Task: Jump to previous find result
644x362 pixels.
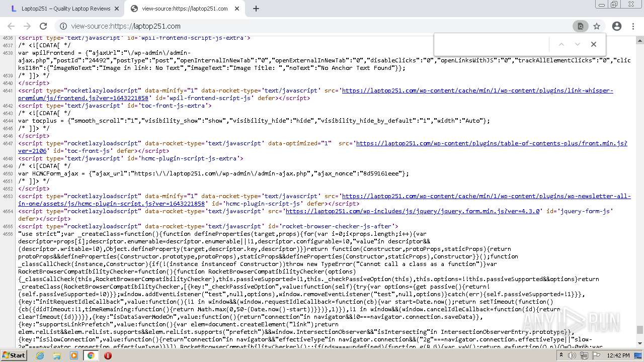Action: coord(561,44)
